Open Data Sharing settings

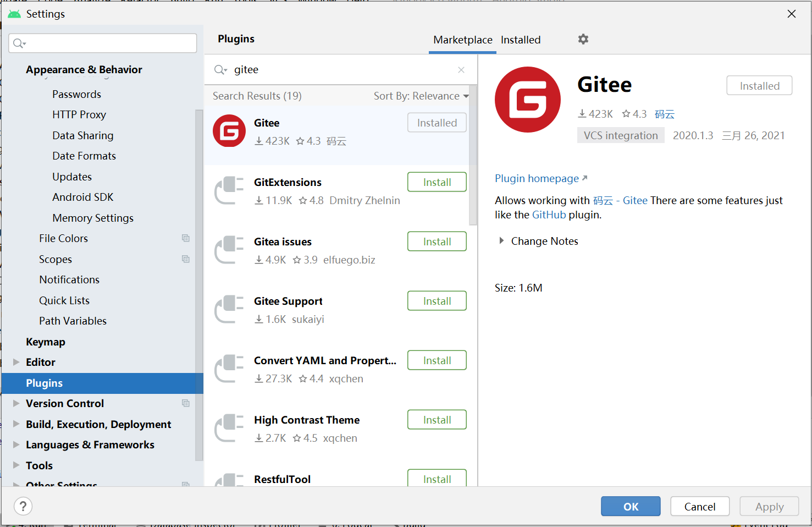pos(83,135)
